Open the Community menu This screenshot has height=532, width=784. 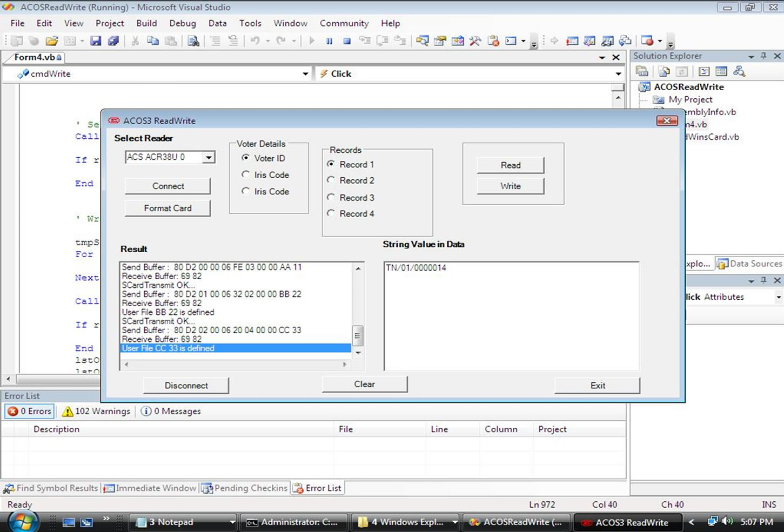tap(344, 23)
